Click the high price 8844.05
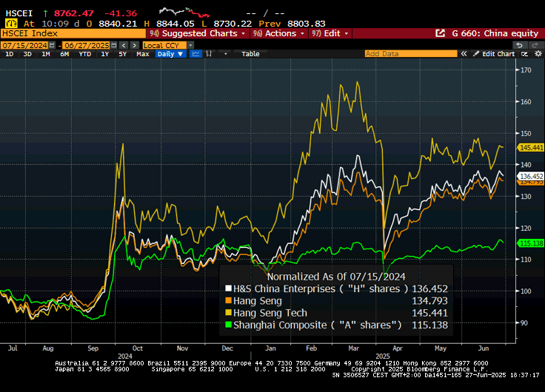This screenshot has width=545, height=392. (x=175, y=24)
